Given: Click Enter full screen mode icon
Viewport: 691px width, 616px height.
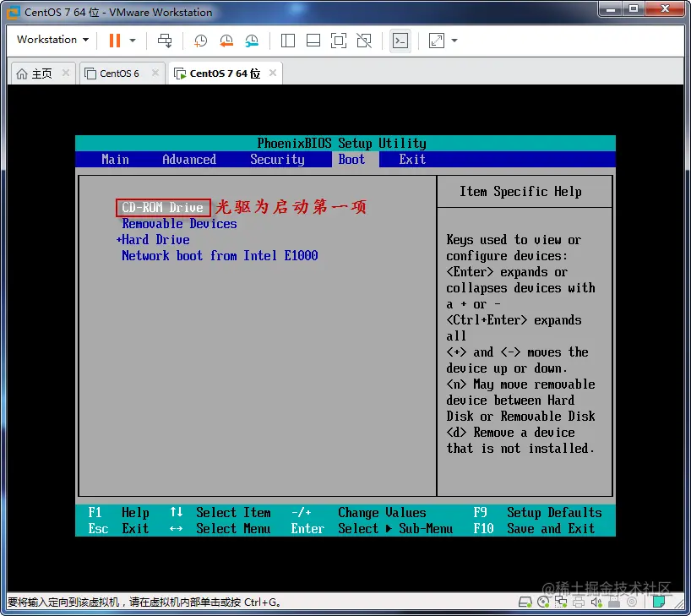Looking at the screenshot, I should pyautogui.click(x=339, y=41).
